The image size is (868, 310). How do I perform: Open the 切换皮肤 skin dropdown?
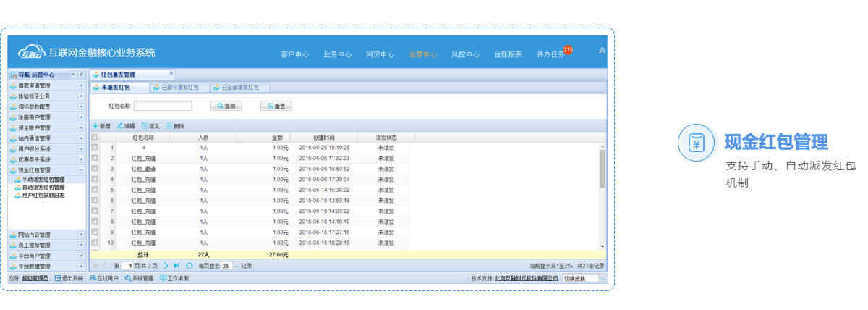click(x=603, y=278)
